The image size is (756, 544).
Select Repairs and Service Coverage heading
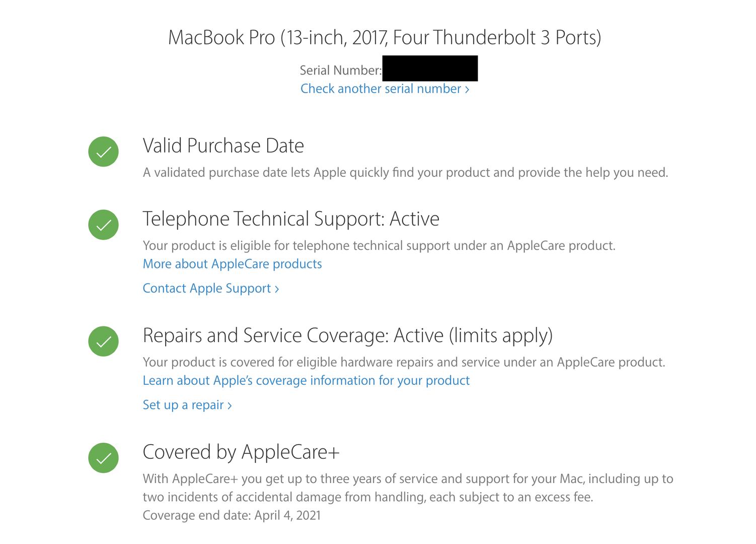(348, 336)
